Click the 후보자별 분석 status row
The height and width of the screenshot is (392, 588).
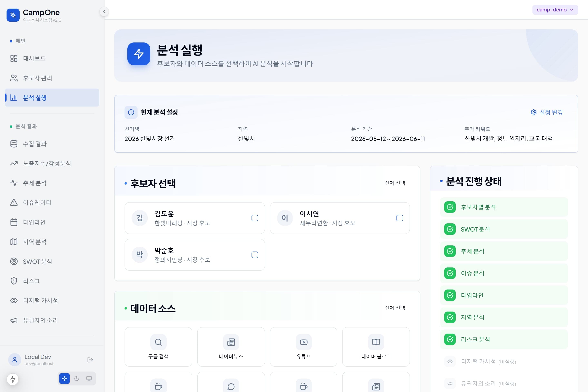tap(504, 207)
